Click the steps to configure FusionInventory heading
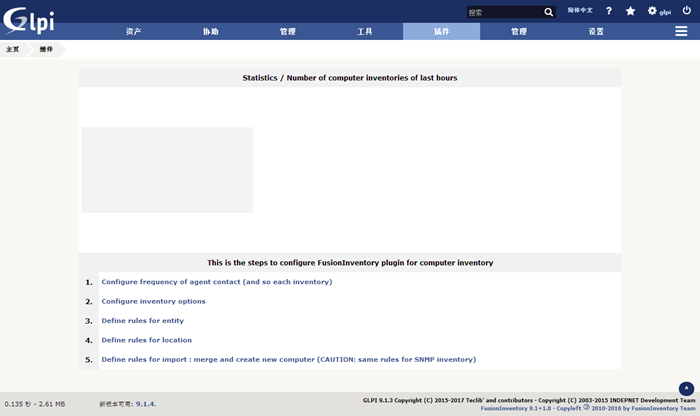Viewport: 700px width, 416px height. tap(350, 263)
